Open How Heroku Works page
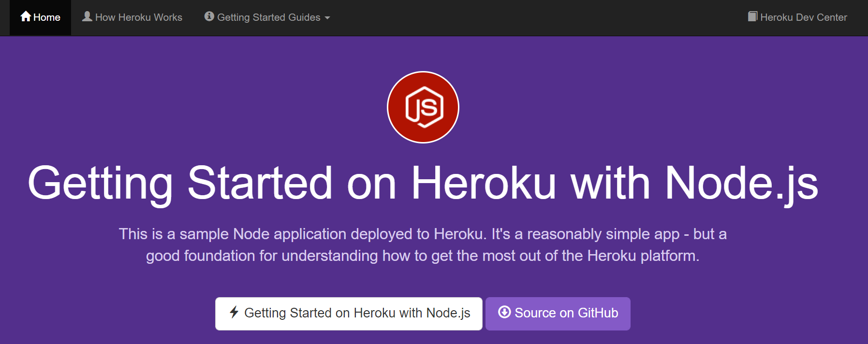 (x=132, y=17)
